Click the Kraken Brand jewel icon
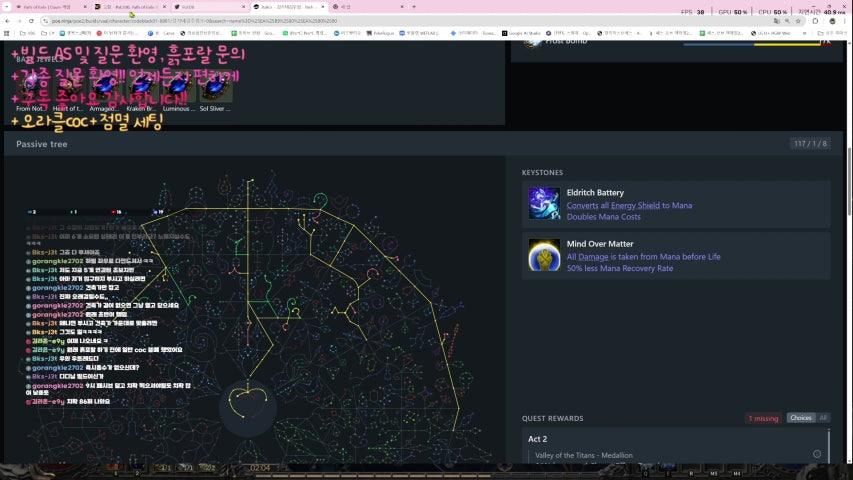853x480 pixels. click(142, 91)
